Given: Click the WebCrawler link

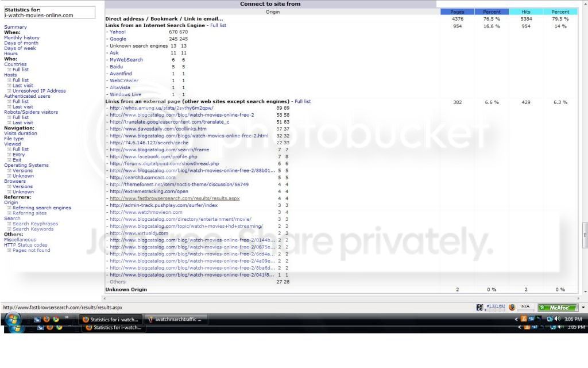Looking at the screenshot, I should pos(124,80).
